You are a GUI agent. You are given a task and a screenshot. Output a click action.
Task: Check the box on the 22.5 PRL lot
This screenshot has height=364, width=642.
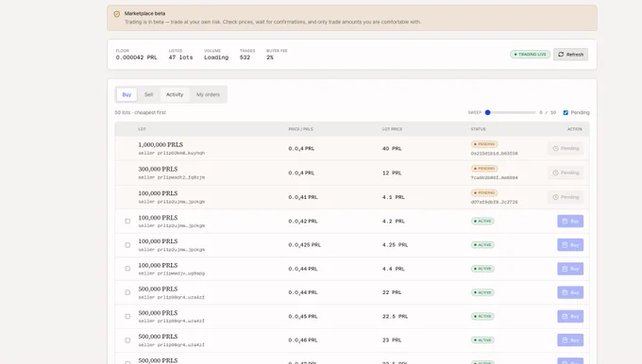pos(127,317)
